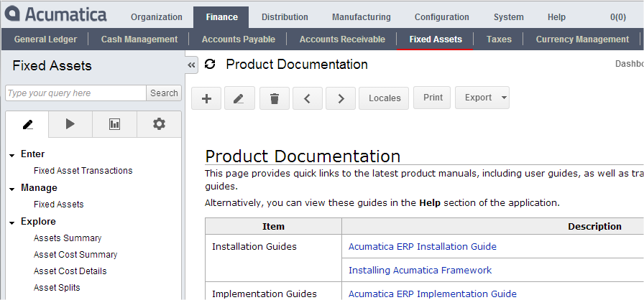Click the 0(0) notifications counter
The height and width of the screenshot is (300, 644).
coord(617,17)
